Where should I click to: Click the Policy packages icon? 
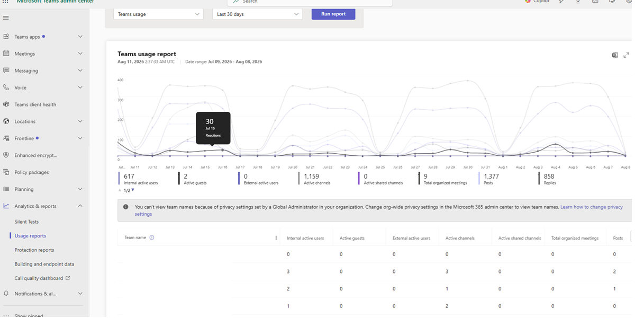6,172
